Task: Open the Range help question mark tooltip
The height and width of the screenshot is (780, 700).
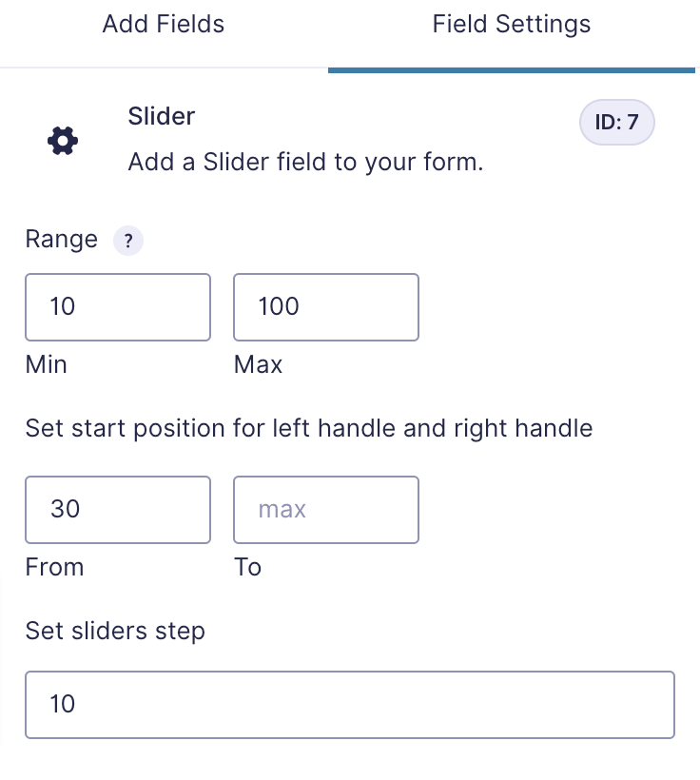Action: (x=128, y=241)
